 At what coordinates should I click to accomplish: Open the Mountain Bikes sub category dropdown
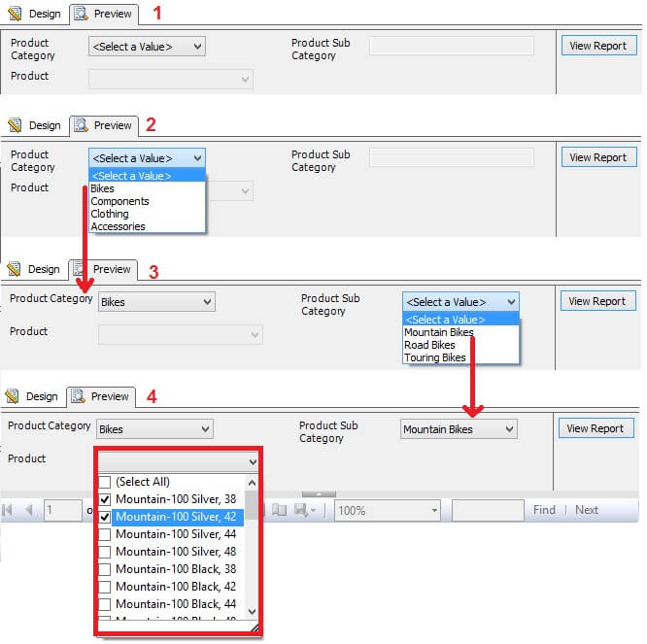459,429
